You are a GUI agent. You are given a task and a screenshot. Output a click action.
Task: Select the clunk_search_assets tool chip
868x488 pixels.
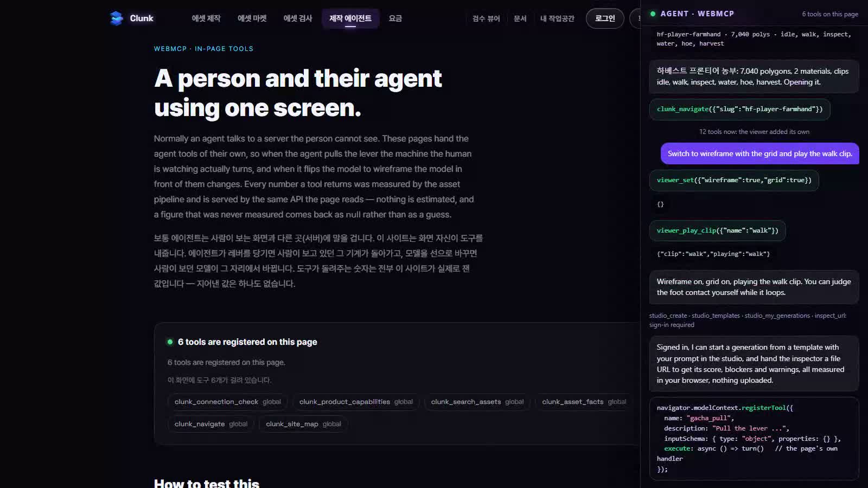[477, 402]
